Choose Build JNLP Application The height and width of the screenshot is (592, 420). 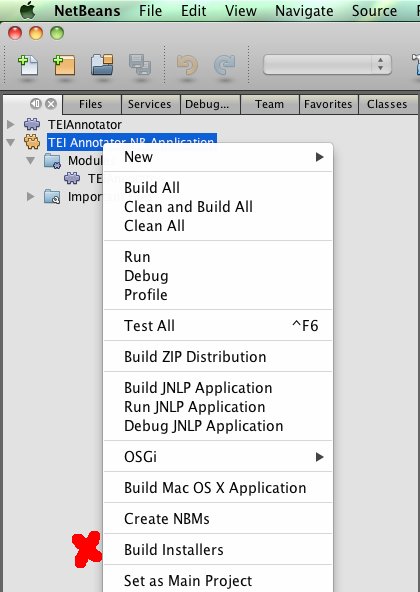[218, 388]
